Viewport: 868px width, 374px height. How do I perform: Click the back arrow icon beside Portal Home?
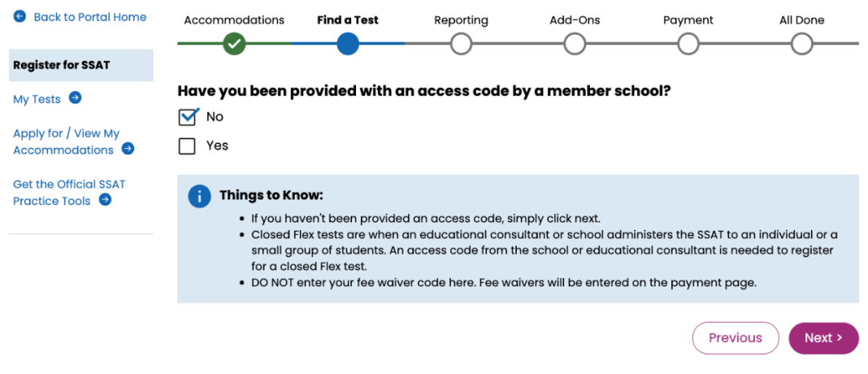click(20, 17)
